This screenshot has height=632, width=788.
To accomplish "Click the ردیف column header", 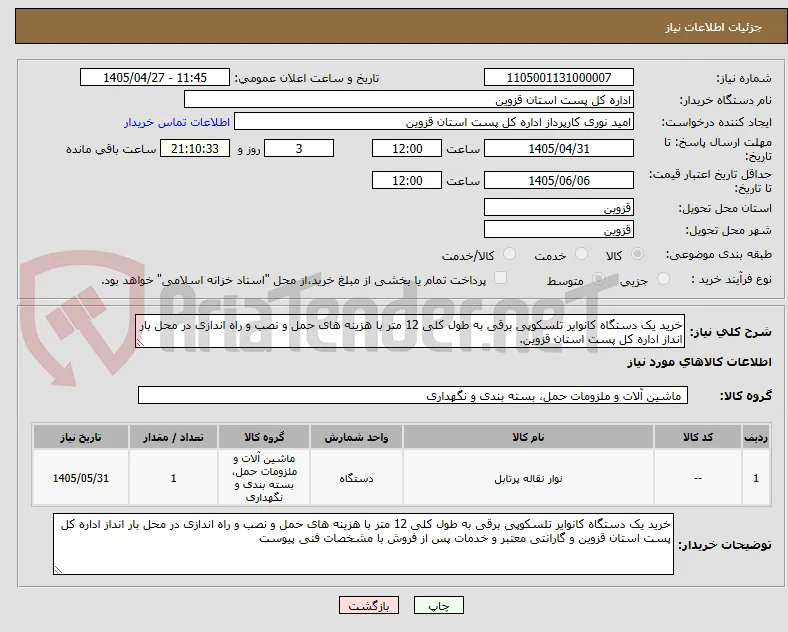I will [755, 437].
